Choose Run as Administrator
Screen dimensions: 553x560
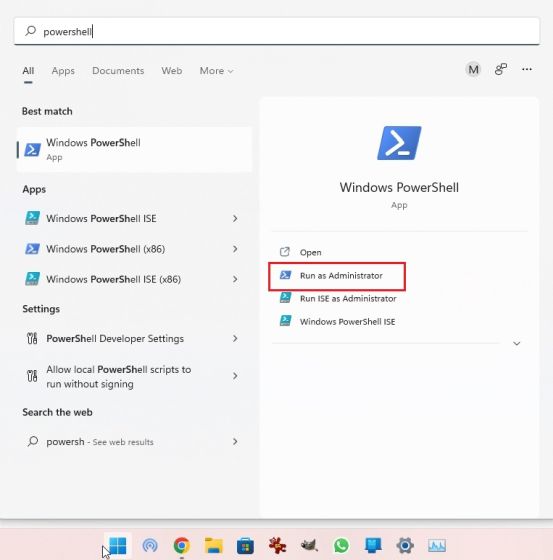[337, 276]
